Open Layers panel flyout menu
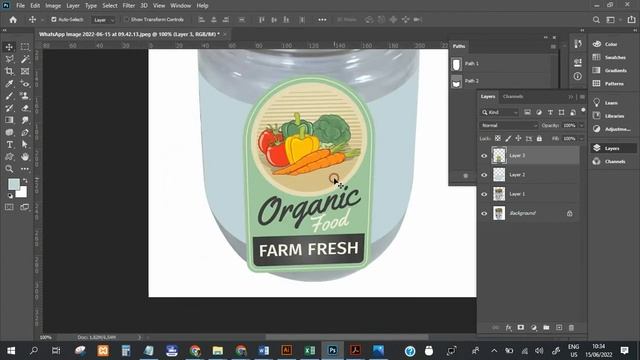640x360 pixels. click(x=582, y=97)
